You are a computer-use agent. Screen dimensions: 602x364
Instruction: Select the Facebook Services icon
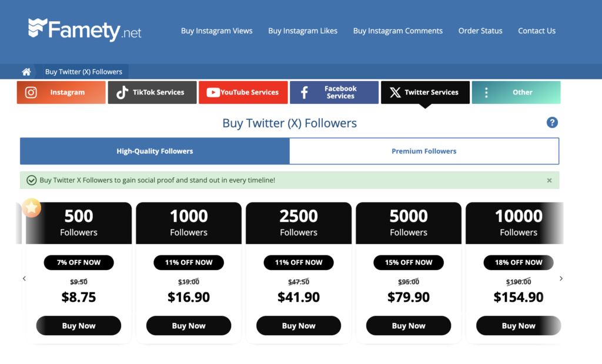[x=305, y=92]
